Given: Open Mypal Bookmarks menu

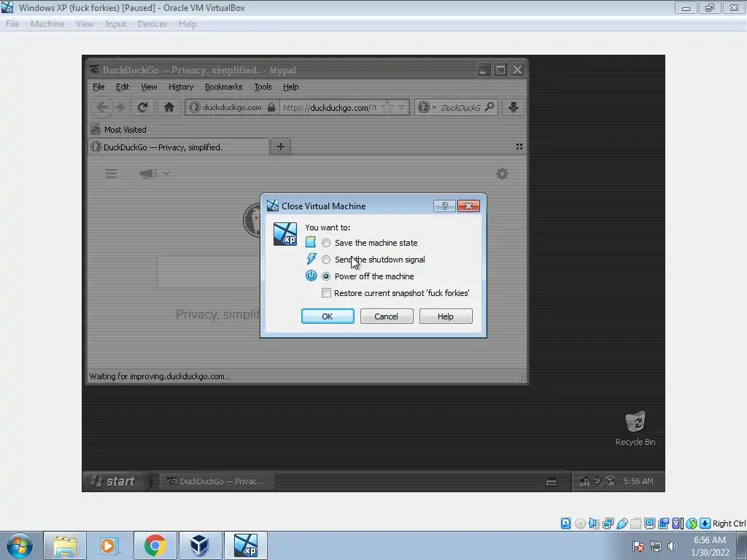Looking at the screenshot, I should [223, 87].
